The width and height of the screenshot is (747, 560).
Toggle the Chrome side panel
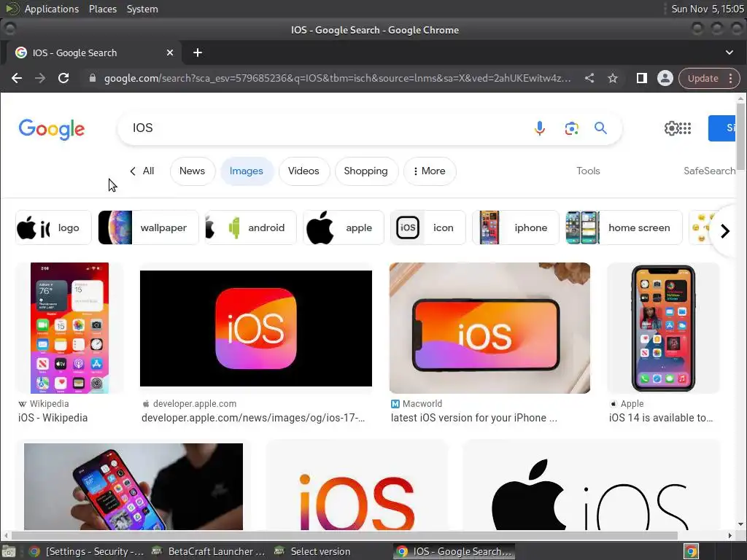pos(642,78)
